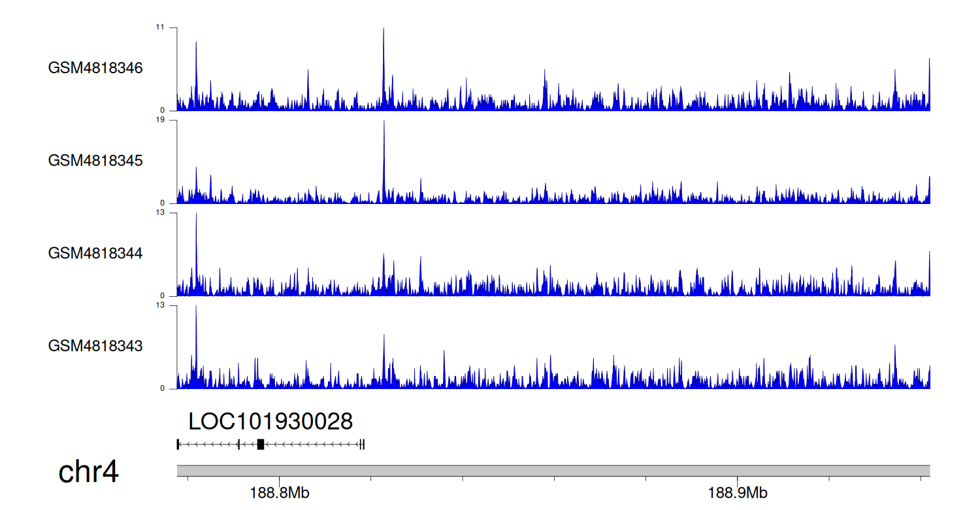This screenshot has height=510, width=980.
Task: Click the GSM4818346 track label
Action: coord(95,68)
